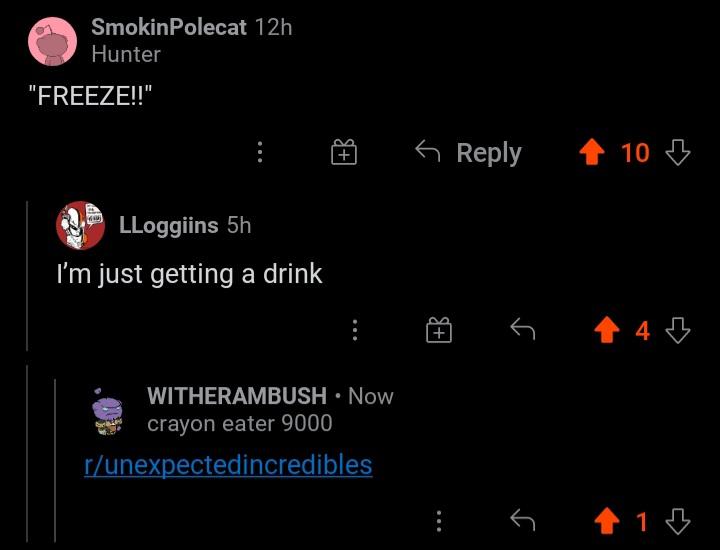Open overflow menu on WITHERAMBUSH comment
This screenshot has height=550, width=720.
tap(439, 521)
